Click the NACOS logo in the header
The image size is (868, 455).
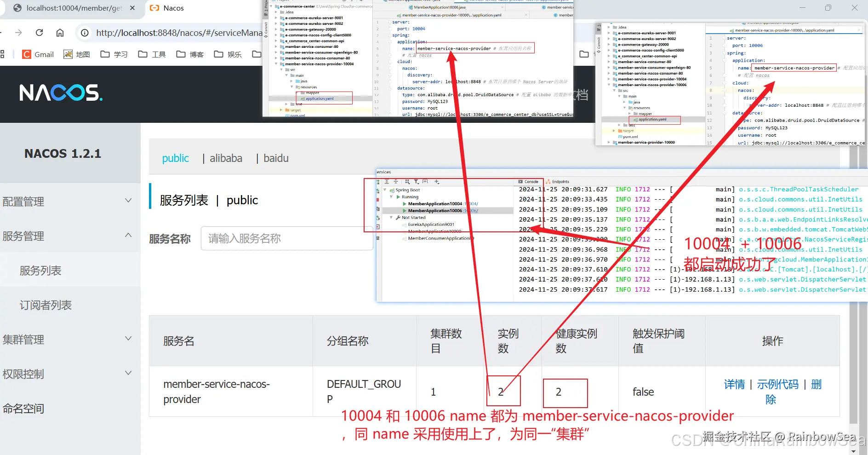(61, 92)
